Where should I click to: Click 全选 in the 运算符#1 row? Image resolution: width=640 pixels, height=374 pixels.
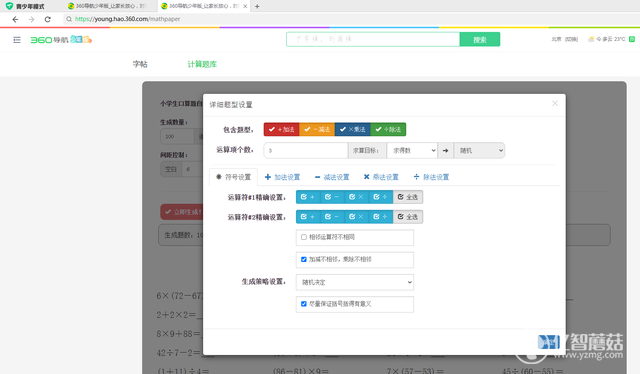[x=408, y=197]
